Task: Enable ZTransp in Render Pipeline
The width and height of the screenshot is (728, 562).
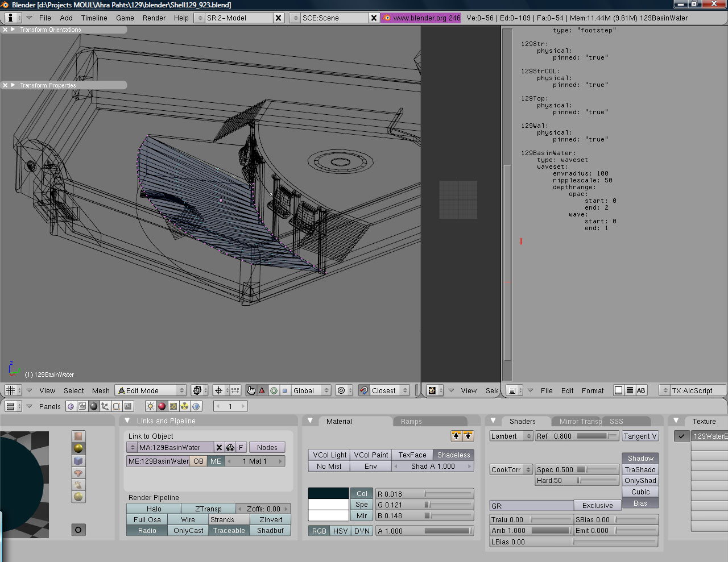Action: pyautogui.click(x=208, y=509)
